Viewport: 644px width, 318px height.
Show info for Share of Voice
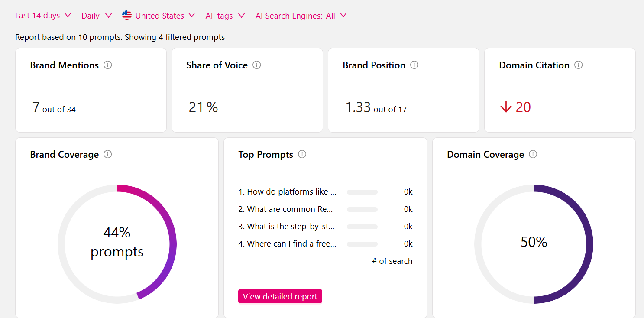coord(257,65)
